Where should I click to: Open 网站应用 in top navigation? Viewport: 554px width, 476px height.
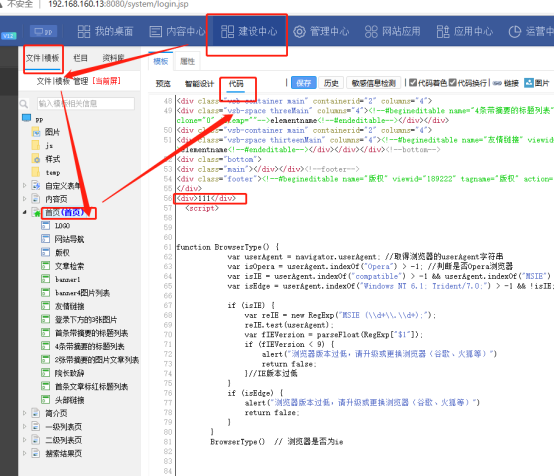[x=392, y=31]
